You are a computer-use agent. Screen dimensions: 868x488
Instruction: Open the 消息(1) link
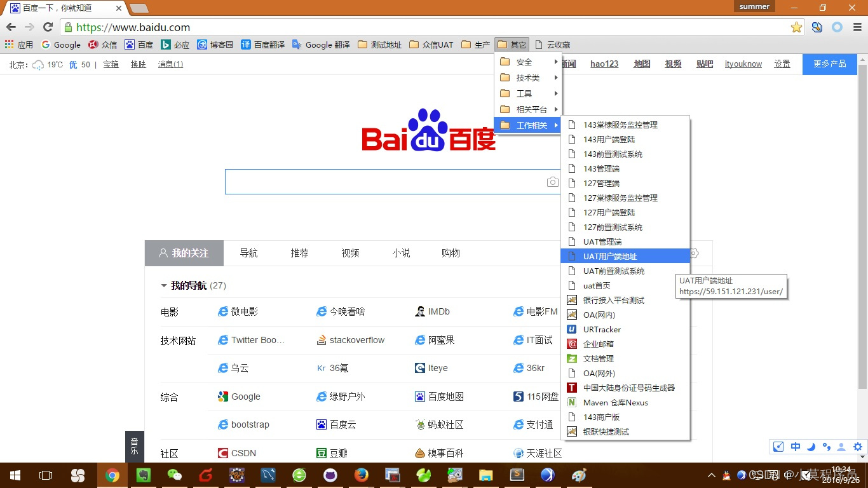[x=170, y=64]
